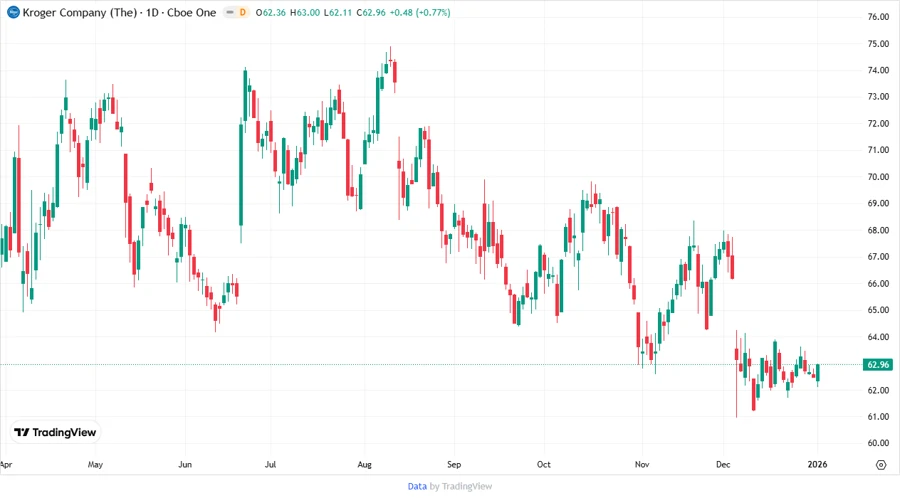
Task: Click the open value O62.36
Action: (271, 12)
